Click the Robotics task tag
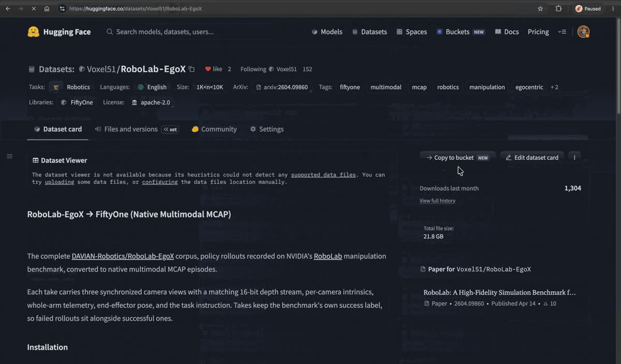This screenshot has height=364, width=621. click(x=72, y=87)
